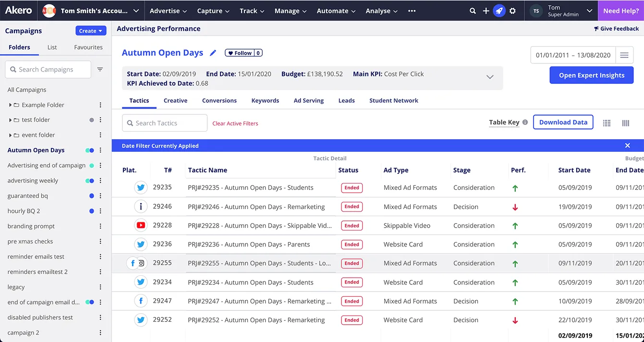Click the search magnifier icon in top bar
The width and height of the screenshot is (644, 342).
473,11
